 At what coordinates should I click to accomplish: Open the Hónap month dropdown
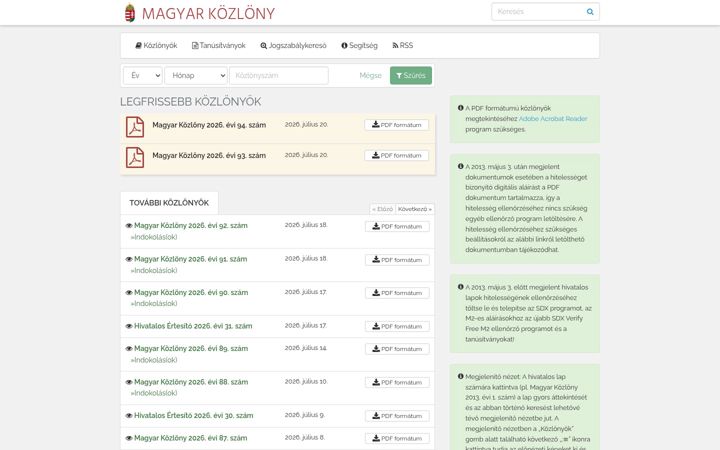197,76
